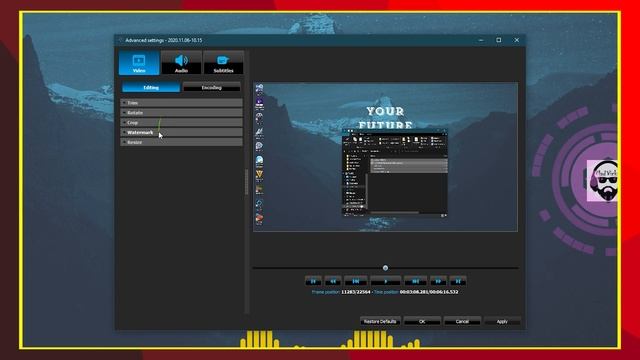The width and height of the screenshot is (640, 360).
Task: Select the Editing sub-tab
Action: (x=151, y=87)
